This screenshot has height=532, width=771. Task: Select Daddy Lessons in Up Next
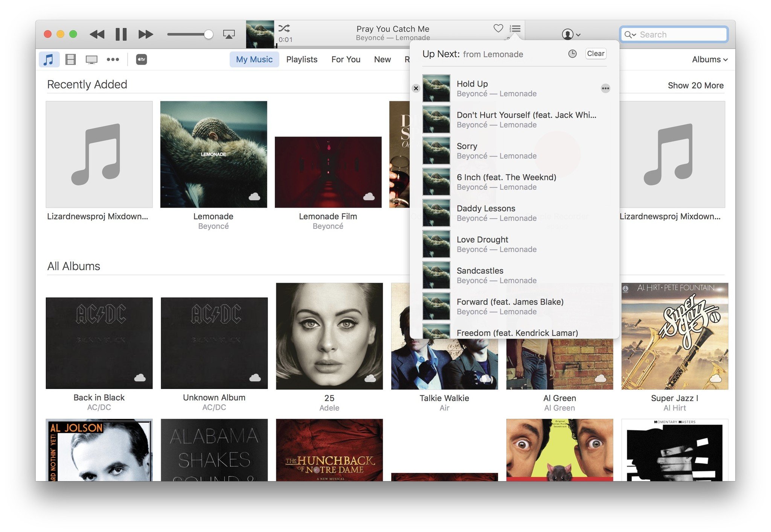[x=514, y=213]
